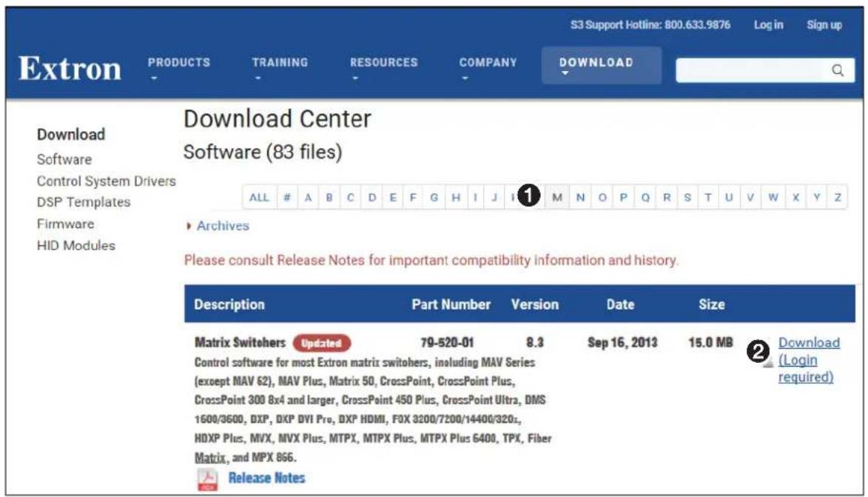Expand the Company menu arrow
The width and height of the screenshot is (868, 497).
pyautogui.click(x=465, y=78)
